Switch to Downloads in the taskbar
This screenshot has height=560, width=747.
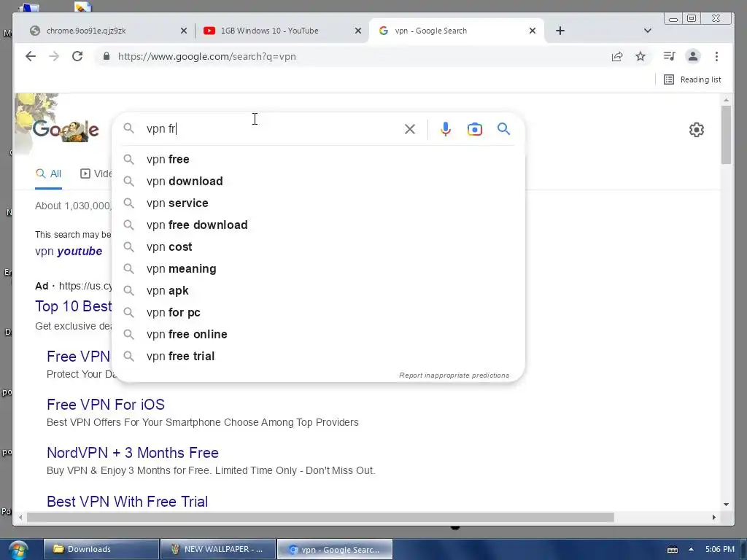click(x=101, y=549)
